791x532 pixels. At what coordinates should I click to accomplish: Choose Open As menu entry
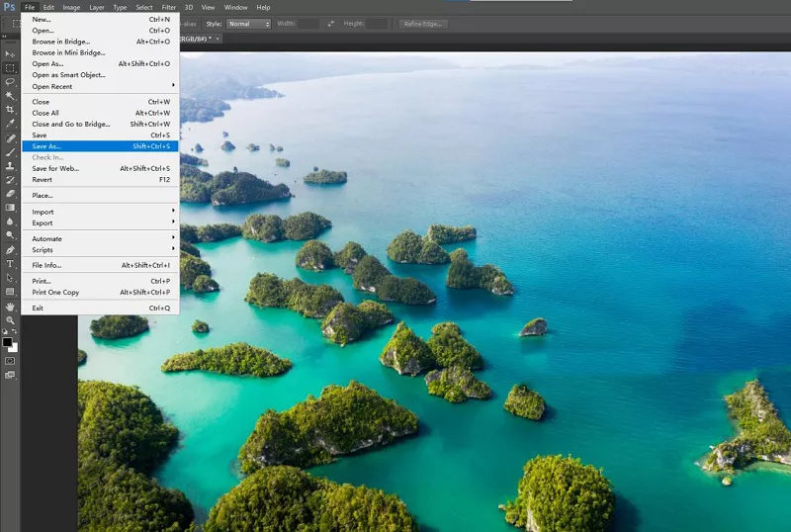(100, 63)
